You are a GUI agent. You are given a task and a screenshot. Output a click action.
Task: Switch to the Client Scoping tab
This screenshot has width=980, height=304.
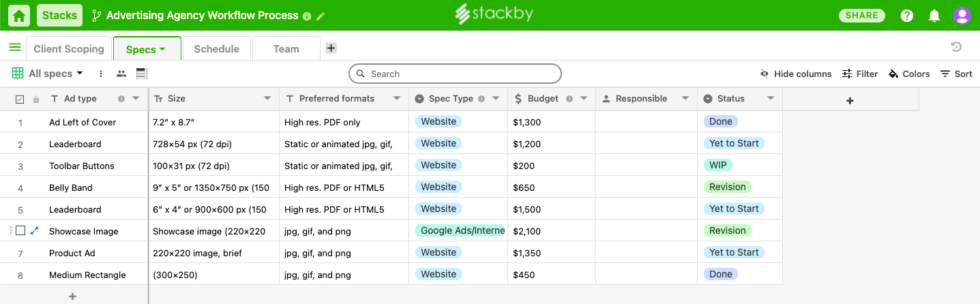pyautogui.click(x=69, y=48)
